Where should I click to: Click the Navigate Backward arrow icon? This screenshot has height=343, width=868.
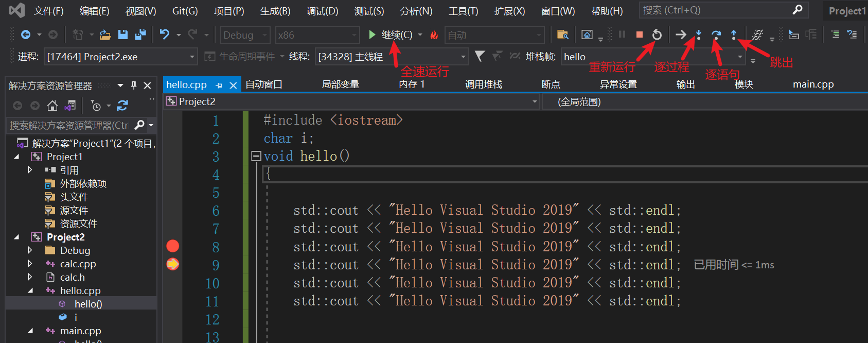(25, 35)
